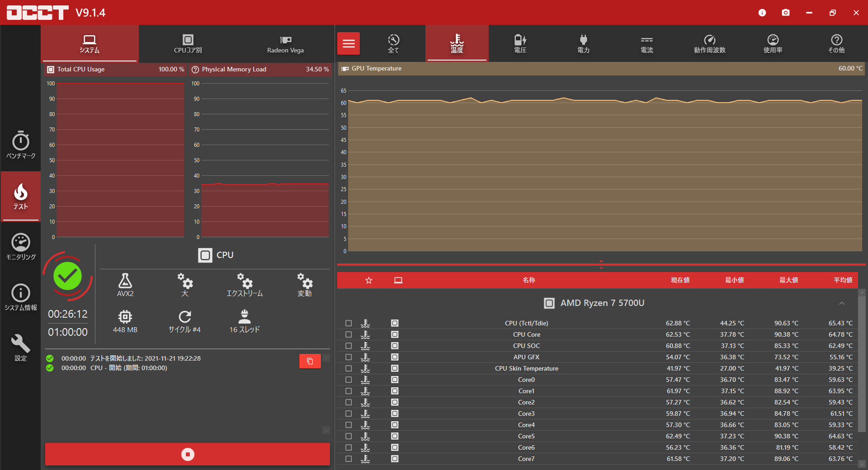Copy the test log with red button
The height and width of the screenshot is (470, 868).
(x=310, y=361)
